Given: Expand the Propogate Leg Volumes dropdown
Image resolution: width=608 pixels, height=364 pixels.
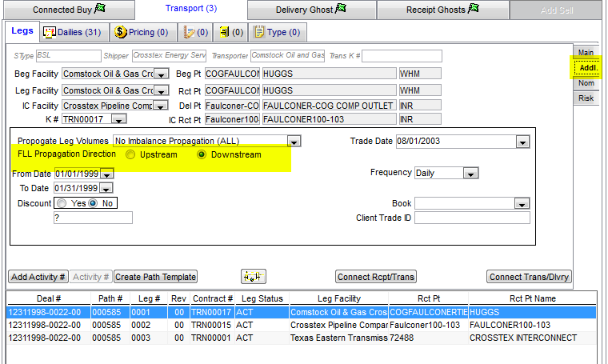Looking at the screenshot, I should [294, 142].
